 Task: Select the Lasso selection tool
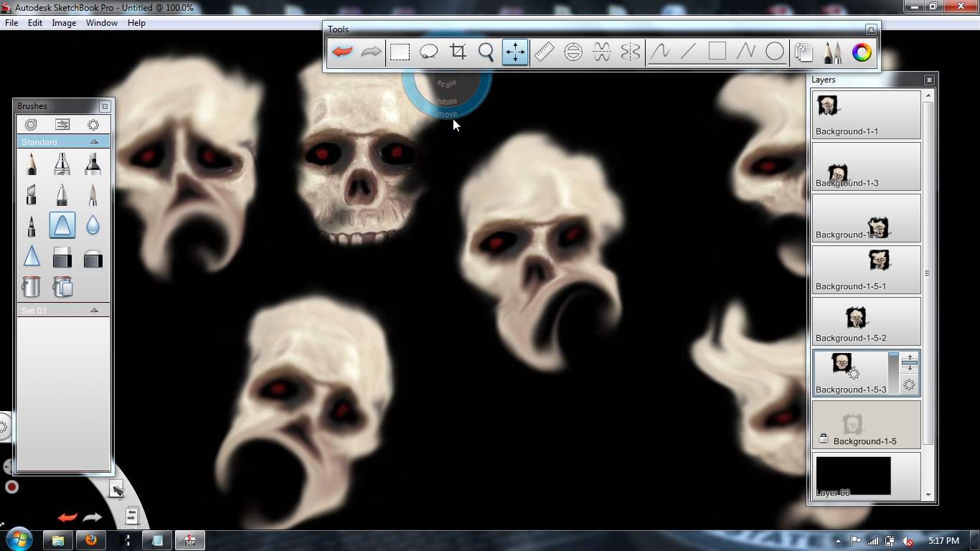coord(429,52)
